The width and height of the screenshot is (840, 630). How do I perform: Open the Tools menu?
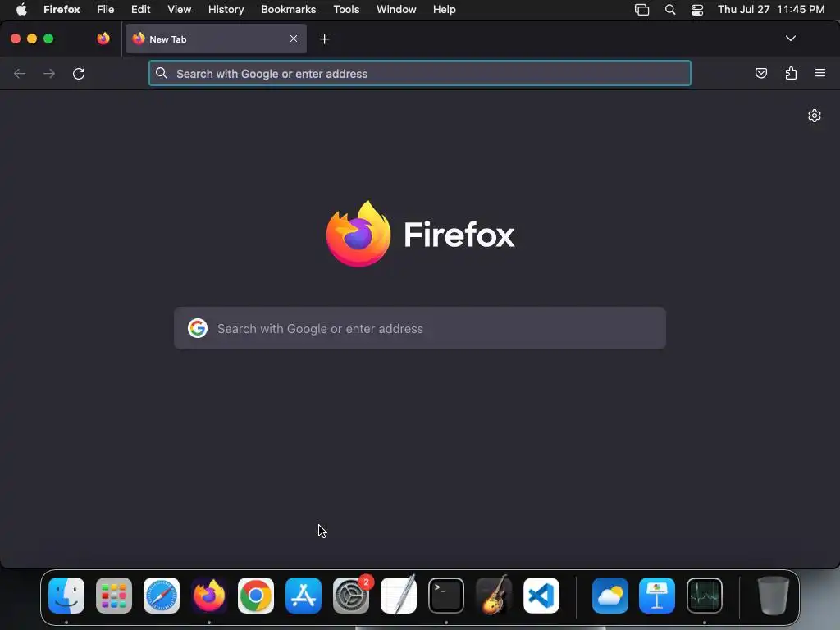(x=346, y=10)
